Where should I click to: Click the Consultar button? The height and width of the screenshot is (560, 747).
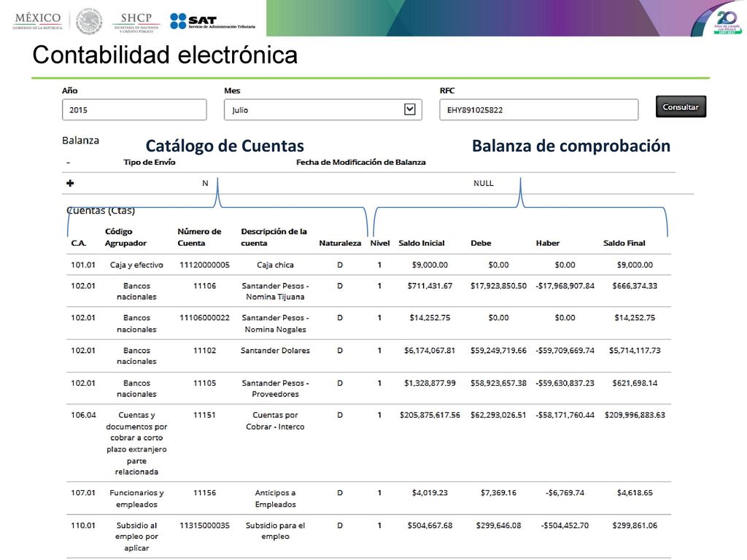pyautogui.click(x=681, y=106)
